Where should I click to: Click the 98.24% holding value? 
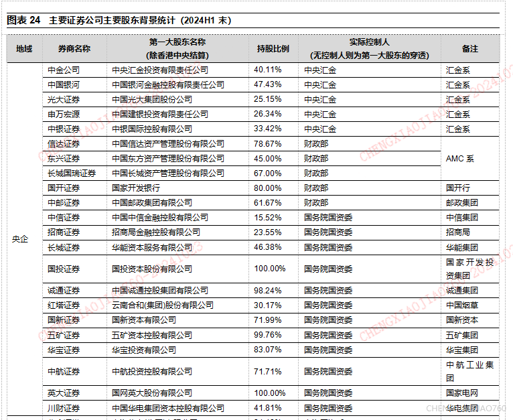coord(268,290)
